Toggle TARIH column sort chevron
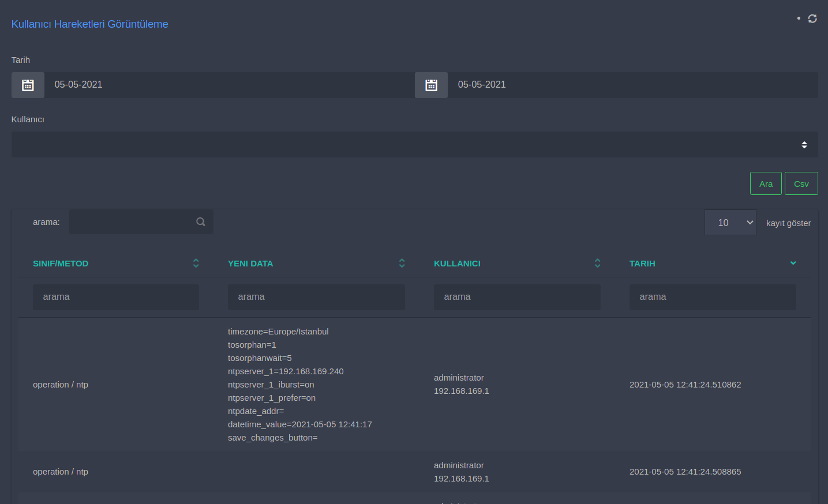The image size is (828, 504). point(793,263)
